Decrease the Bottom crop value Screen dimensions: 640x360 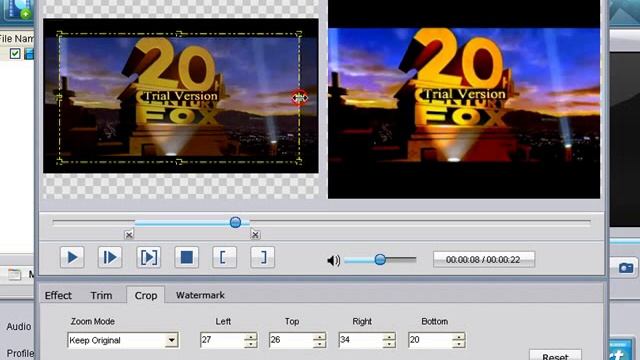(458, 344)
